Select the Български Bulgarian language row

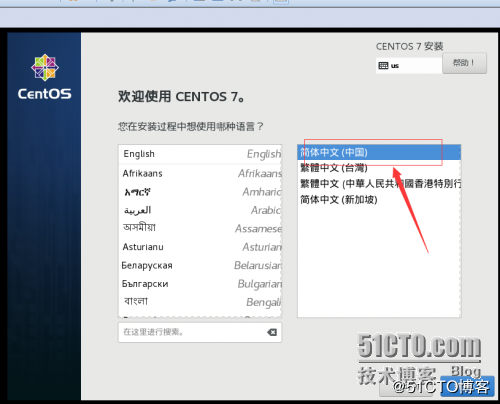pyautogui.click(x=200, y=284)
